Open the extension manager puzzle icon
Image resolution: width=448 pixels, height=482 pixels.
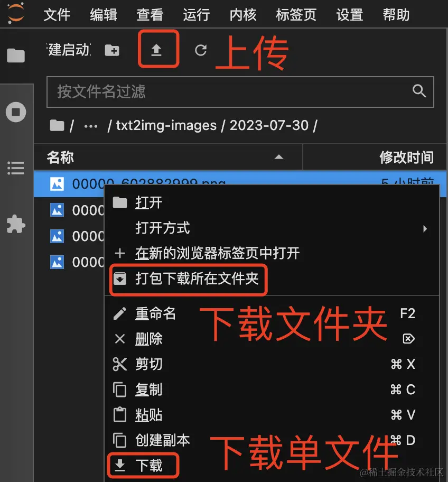[x=16, y=224]
